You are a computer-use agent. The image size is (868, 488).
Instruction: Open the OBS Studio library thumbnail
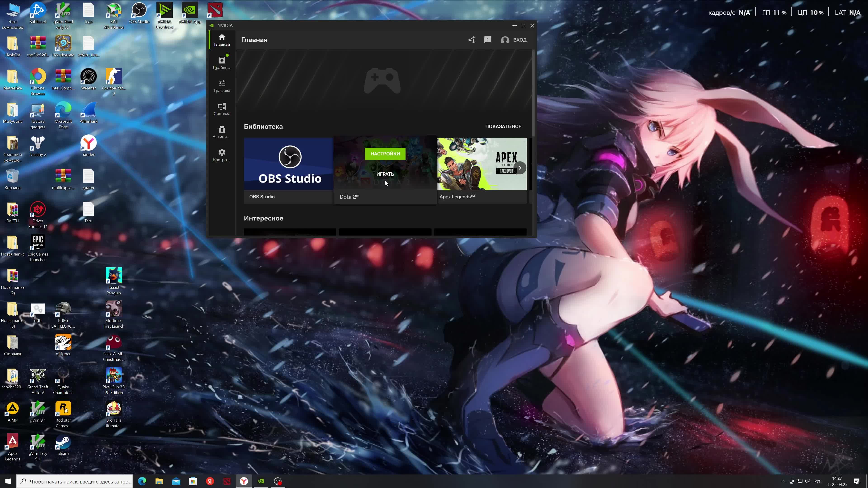click(288, 164)
